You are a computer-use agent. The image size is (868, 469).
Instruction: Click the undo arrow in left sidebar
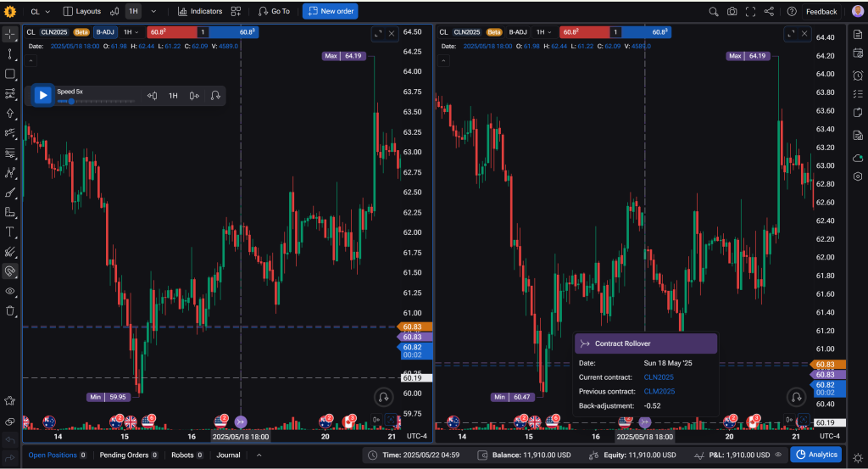[10, 440]
